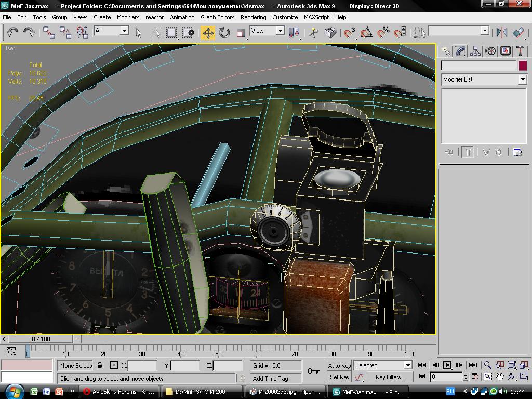The image size is (532, 399).
Task: Switch to the Motion panel
Action: 490,51
